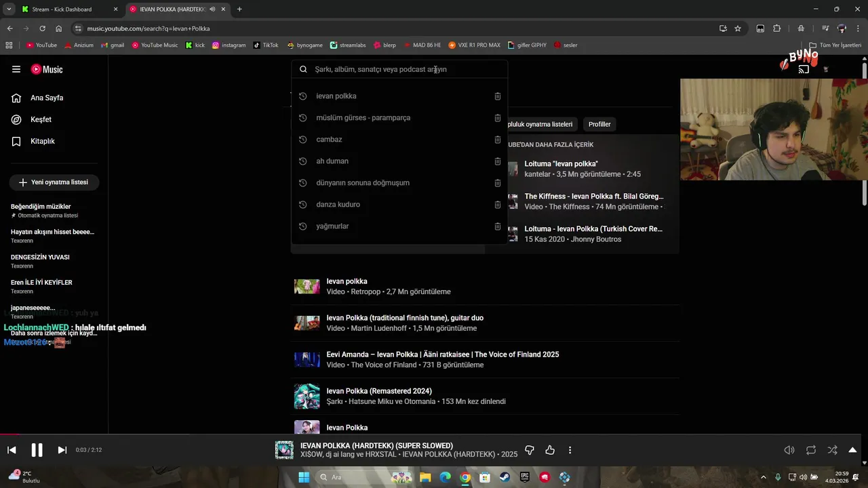
Task: Open Windows Start menu
Action: pyautogui.click(x=303, y=477)
